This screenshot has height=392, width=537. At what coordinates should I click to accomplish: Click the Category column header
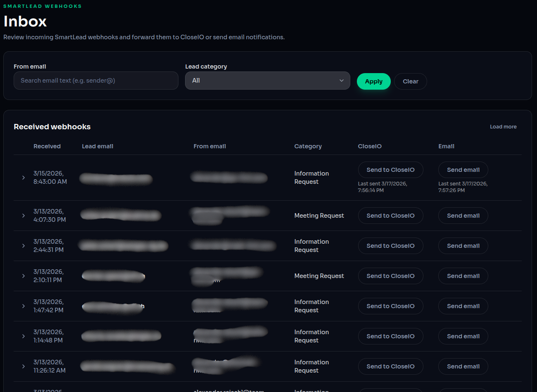308,146
